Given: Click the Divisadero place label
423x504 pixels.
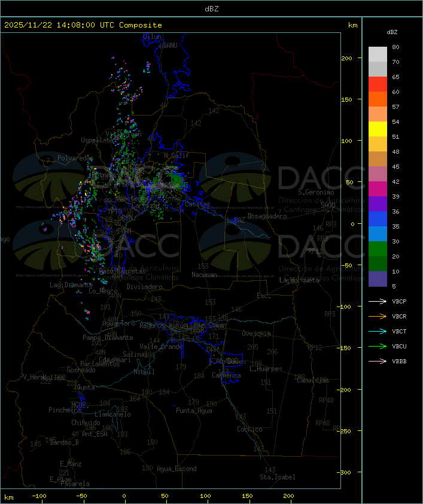Looking at the screenshot, I should pos(144,286).
